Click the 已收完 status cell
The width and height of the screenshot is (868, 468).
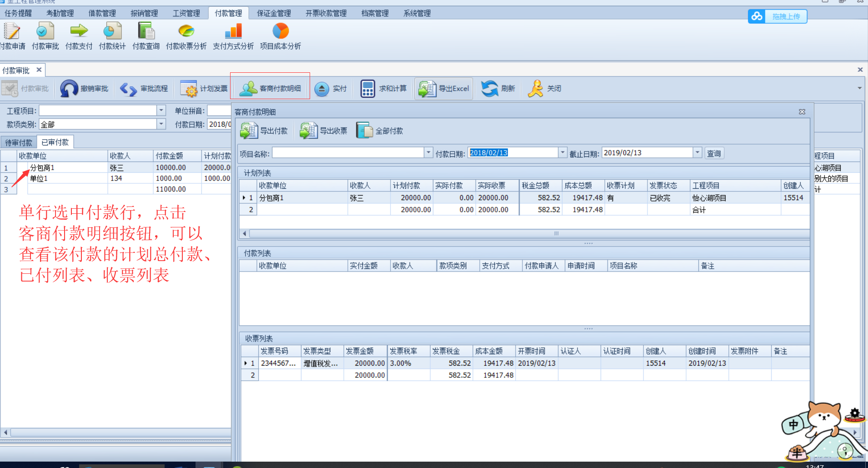(668, 198)
